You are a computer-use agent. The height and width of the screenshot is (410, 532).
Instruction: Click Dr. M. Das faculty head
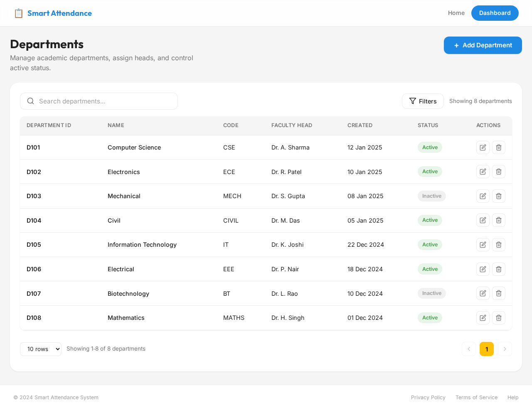tap(286, 221)
